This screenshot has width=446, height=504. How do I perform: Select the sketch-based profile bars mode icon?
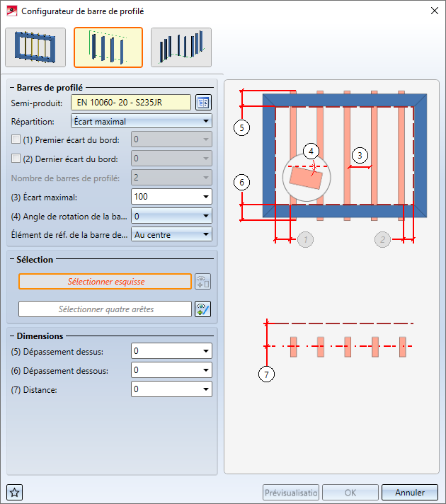(x=108, y=47)
